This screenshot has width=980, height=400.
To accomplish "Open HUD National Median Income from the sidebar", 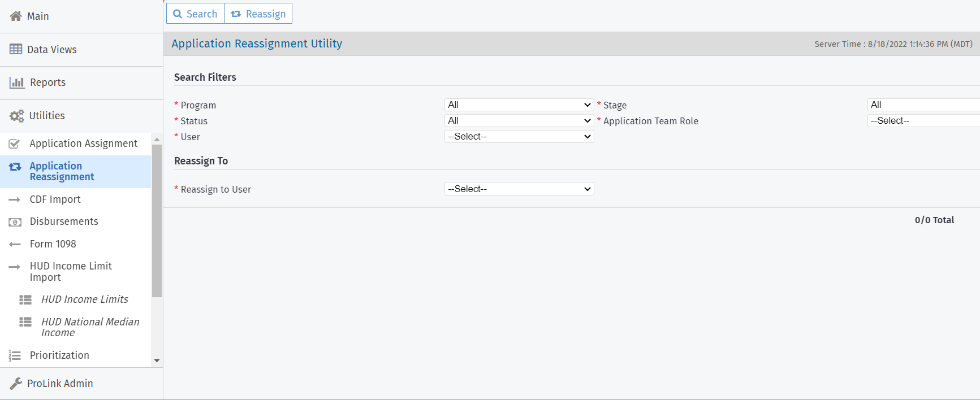I will pyautogui.click(x=90, y=327).
